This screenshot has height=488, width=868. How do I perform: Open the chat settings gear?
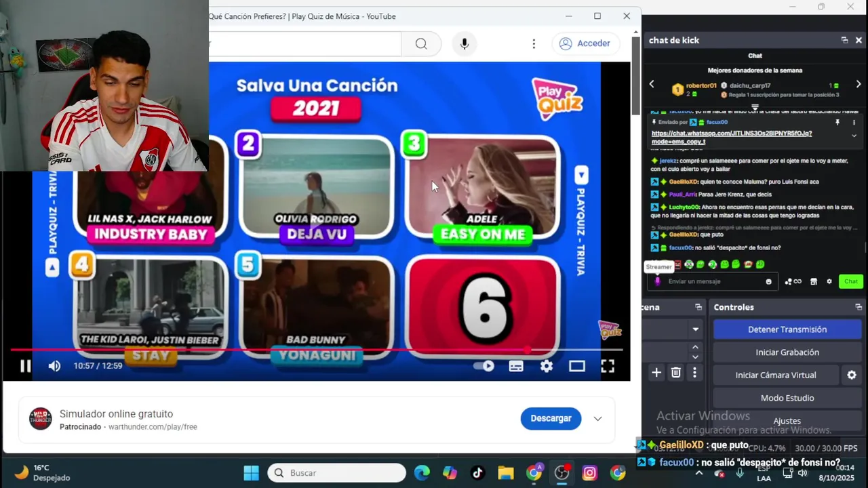[x=829, y=281]
